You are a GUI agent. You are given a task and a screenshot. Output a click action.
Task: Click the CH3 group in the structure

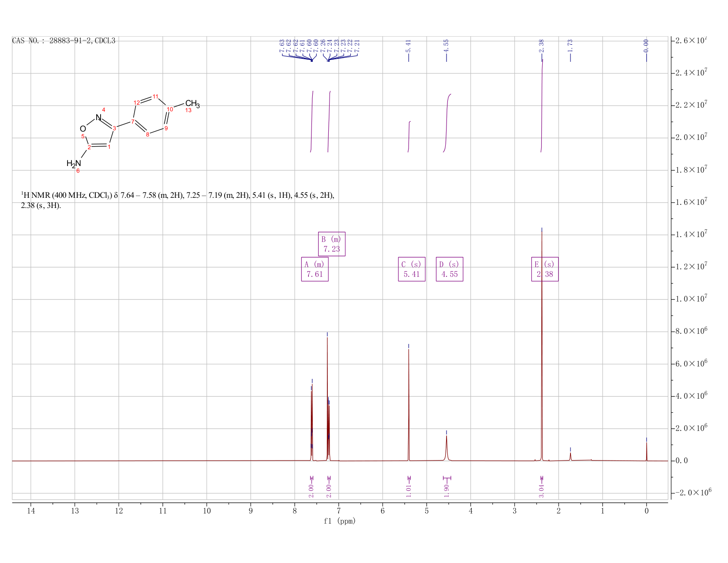tap(192, 104)
